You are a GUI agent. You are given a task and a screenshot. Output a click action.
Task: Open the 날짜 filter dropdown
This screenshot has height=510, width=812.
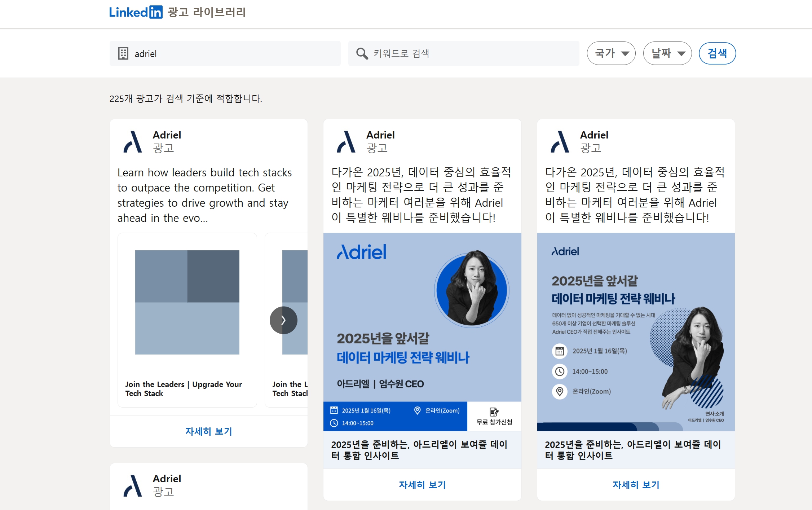[x=667, y=53]
